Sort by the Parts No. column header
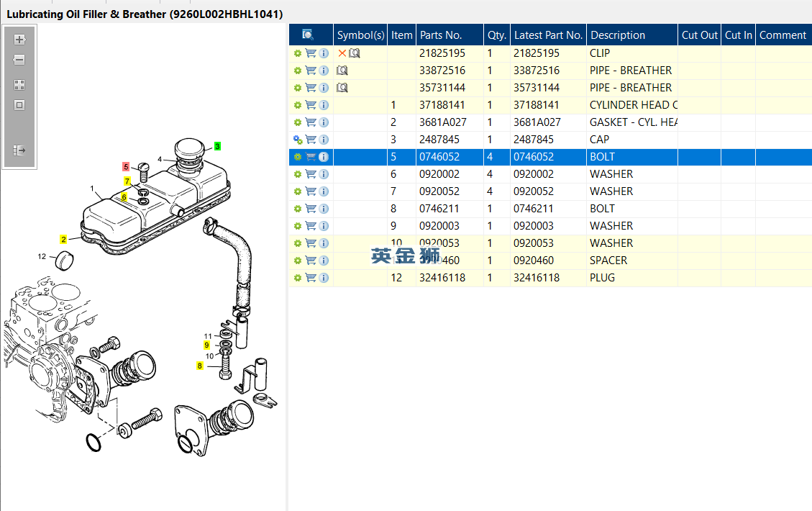Image resolution: width=812 pixels, height=511 pixels. (x=441, y=35)
